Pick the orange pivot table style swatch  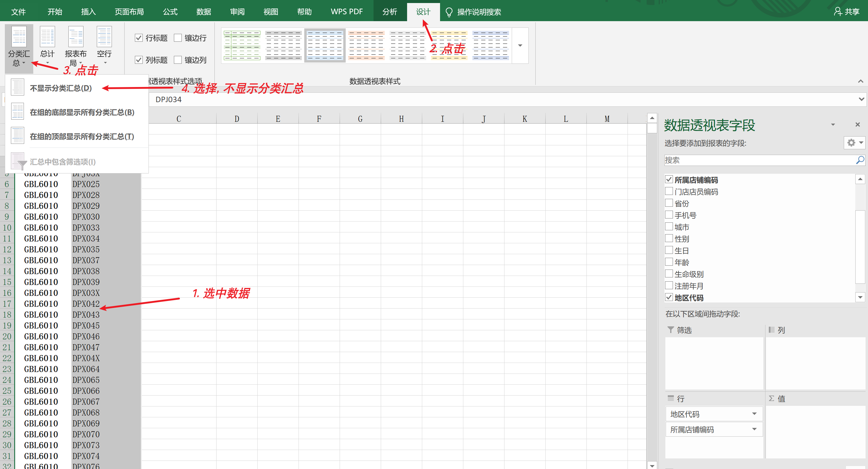366,45
